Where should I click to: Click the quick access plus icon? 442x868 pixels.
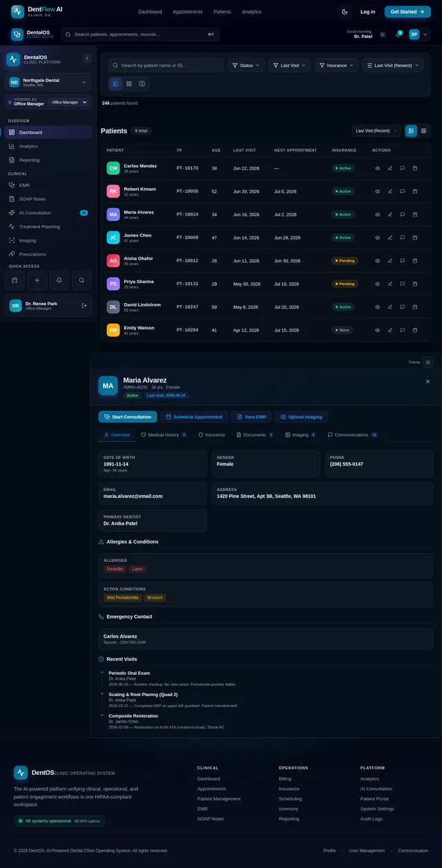coord(37,280)
